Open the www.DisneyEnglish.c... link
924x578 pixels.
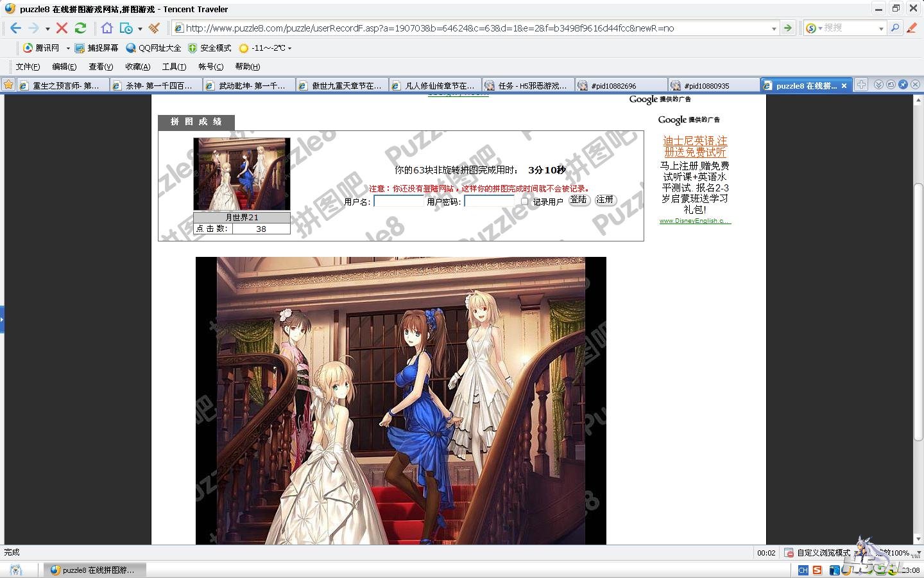click(695, 221)
